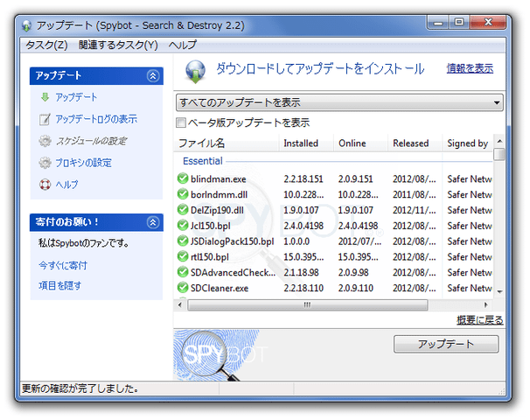This screenshot has height=420, width=530.
Task: Select the DelZip190.dll file name
Action: [217, 210]
